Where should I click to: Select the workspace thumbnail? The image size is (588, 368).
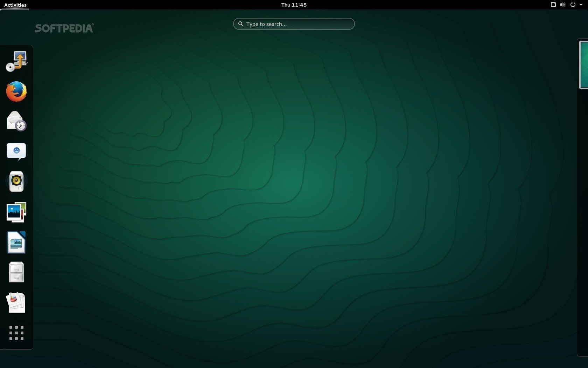[583, 64]
